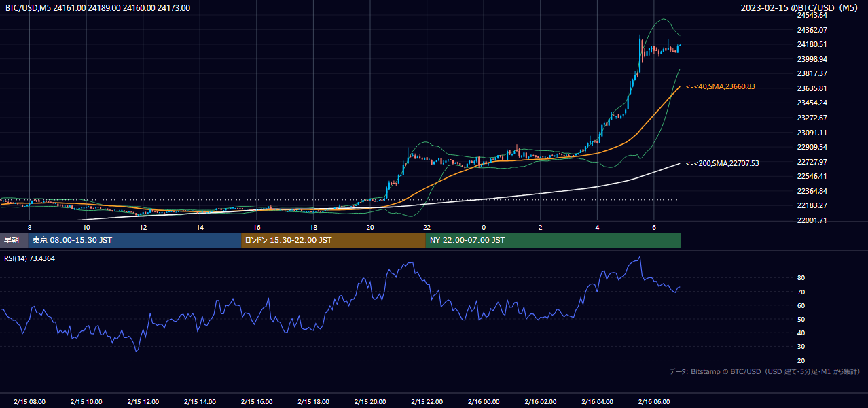Click the 200 SMA 22707.53 annotation

(722, 163)
